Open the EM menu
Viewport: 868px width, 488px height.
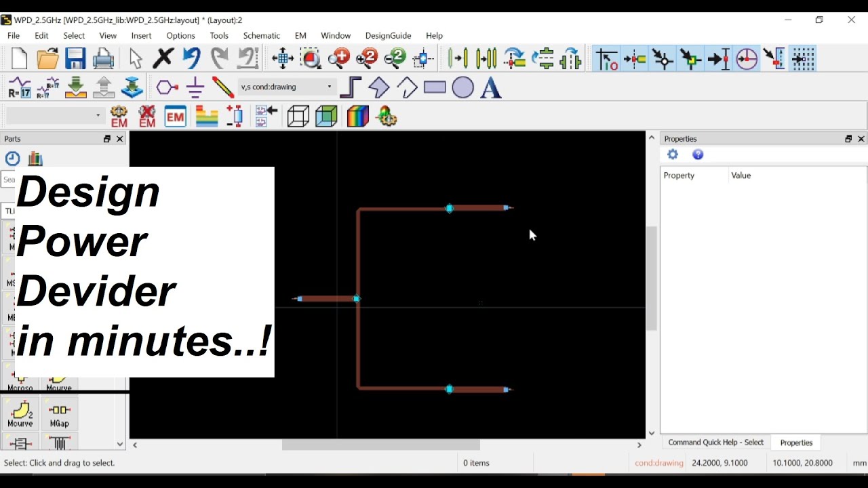[x=300, y=35]
